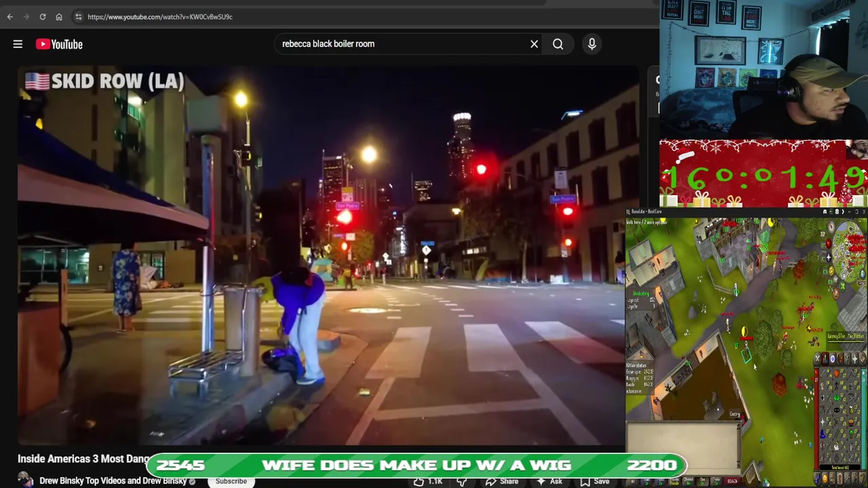Toggle run with the yellow energy orb
The width and height of the screenshot is (868, 488).
831,270
